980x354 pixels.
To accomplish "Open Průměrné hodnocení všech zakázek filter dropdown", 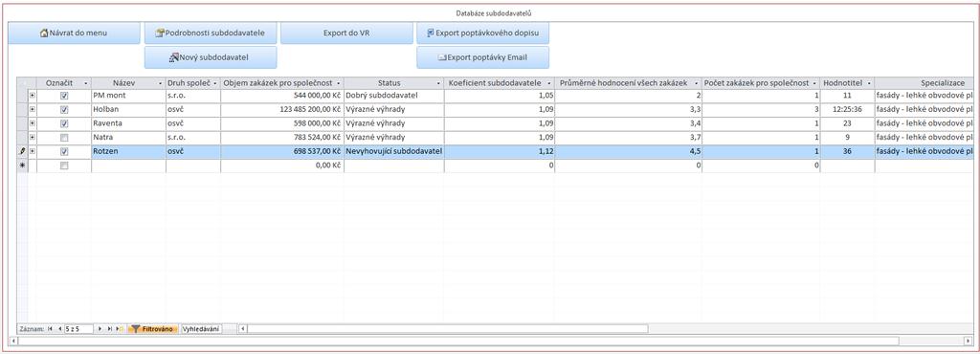I will (x=697, y=83).
